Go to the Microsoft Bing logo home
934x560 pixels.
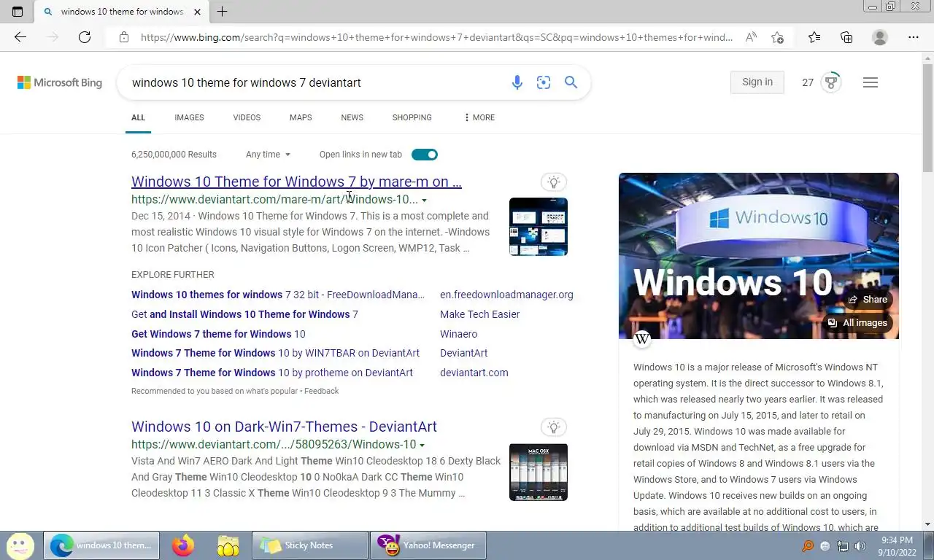(60, 82)
